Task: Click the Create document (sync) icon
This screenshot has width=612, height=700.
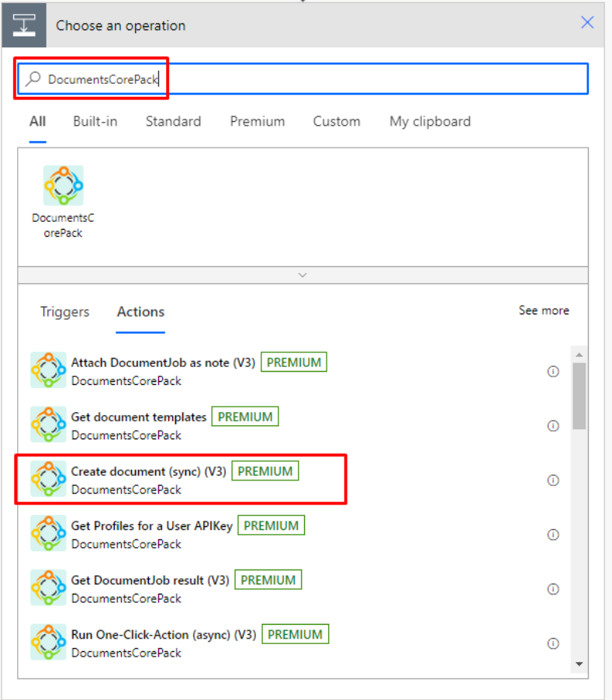Action: coord(48,479)
